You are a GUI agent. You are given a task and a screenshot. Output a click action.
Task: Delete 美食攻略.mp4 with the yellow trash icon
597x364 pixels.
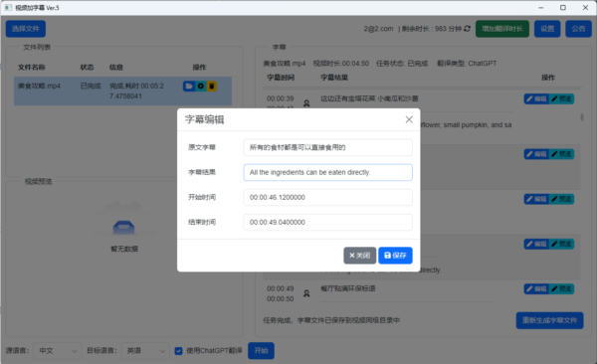pos(212,87)
